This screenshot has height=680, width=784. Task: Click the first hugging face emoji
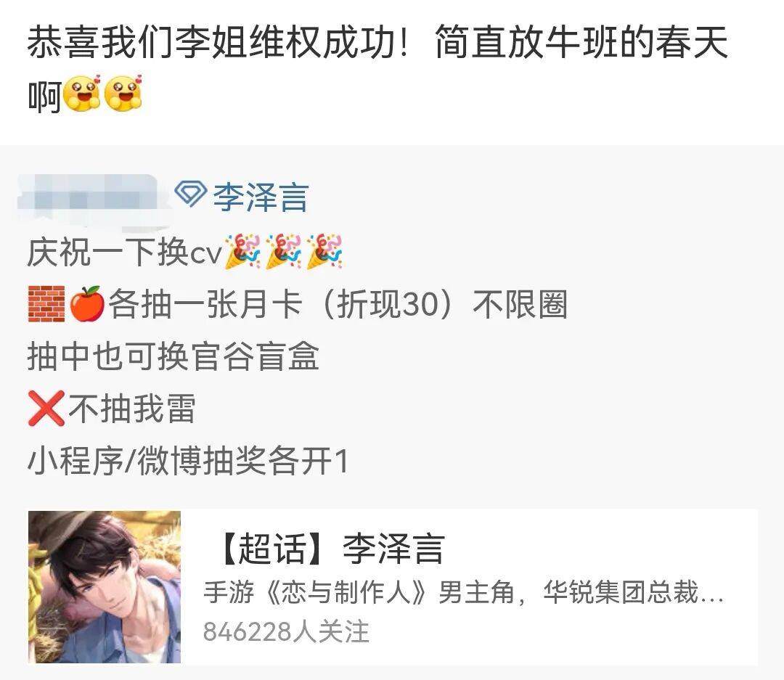(x=83, y=94)
